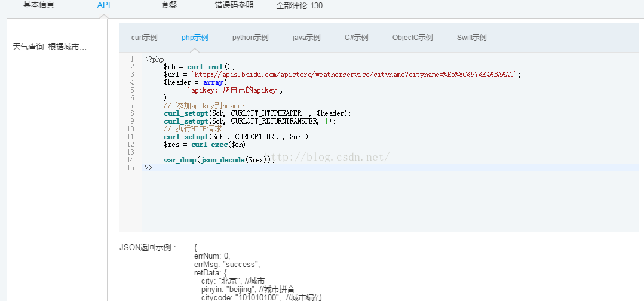The width and height of the screenshot is (644, 301).
Task: Click the <?php opening tag
Action: pyautogui.click(x=154, y=59)
